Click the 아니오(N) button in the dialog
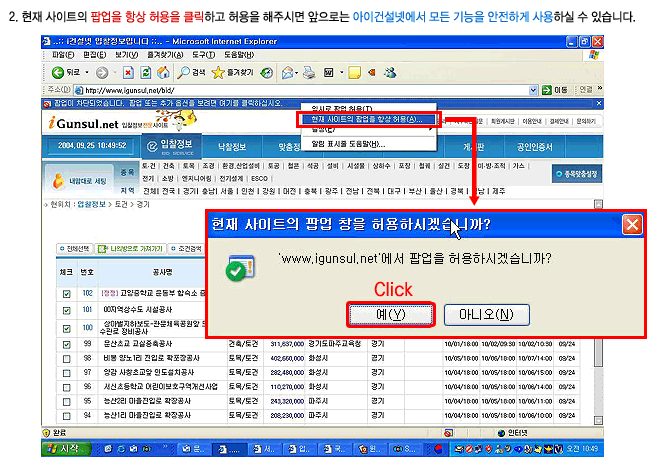651x462 pixels. click(487, 315)
